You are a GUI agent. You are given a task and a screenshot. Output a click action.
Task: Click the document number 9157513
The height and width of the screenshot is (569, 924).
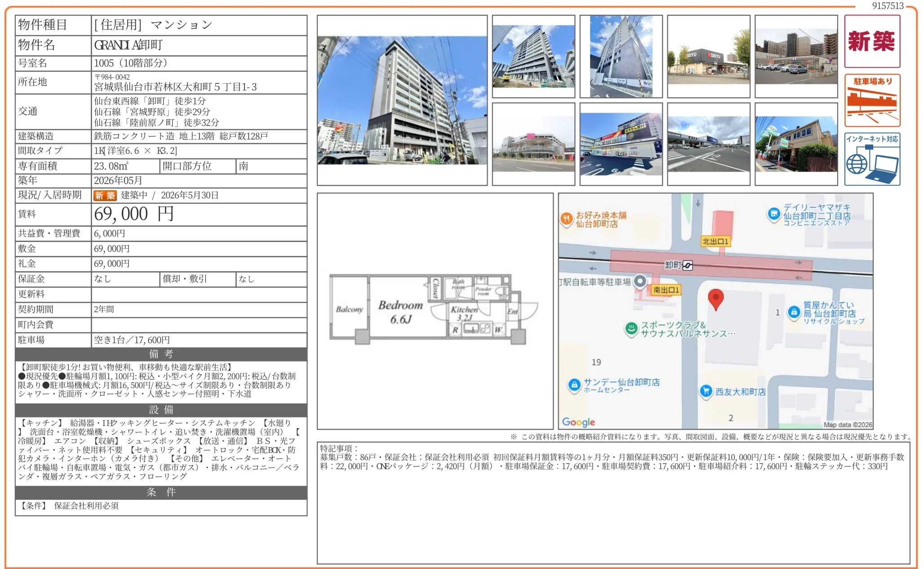888,6
